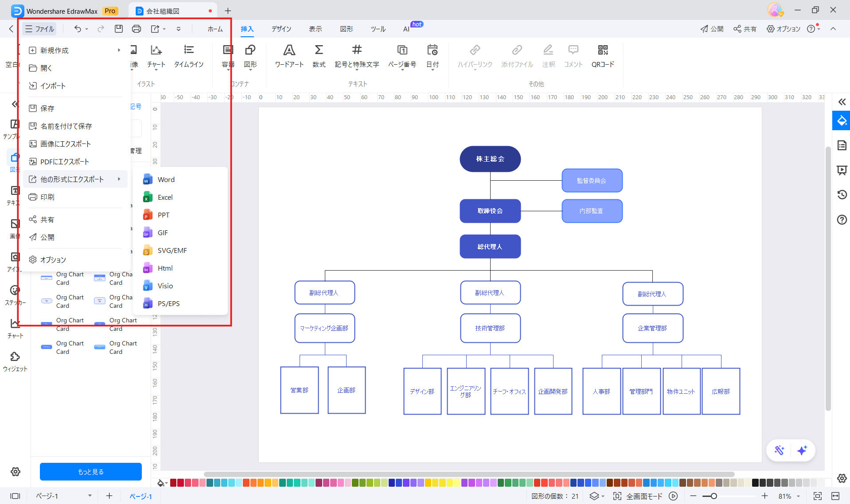
Task: Open ウィジェット widget panel in left sidebar
Action: tap(15, 361)
